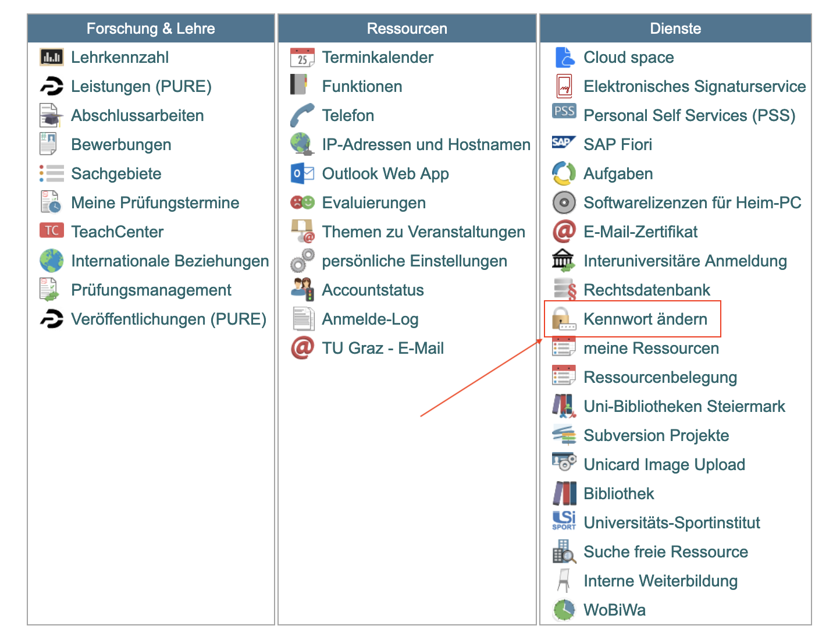Click the Terminkalender calendar icon
The image size is (840, 640).
(302, 58)
